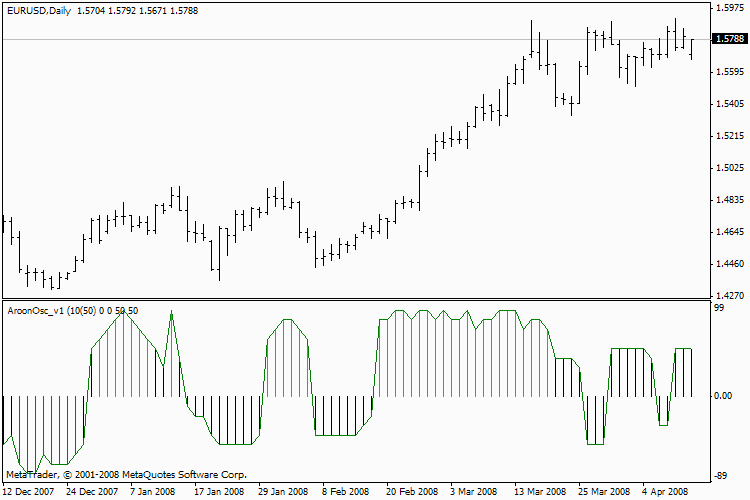Click the 3 Mar 2008 date label
750x500 pixels.
474,492
